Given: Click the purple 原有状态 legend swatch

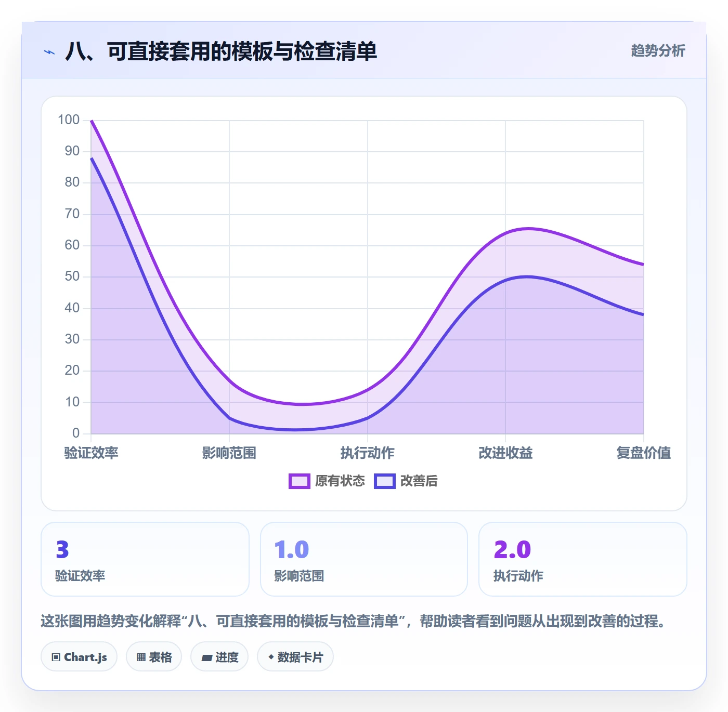Looking at the screenshot, I should [300, 481].
